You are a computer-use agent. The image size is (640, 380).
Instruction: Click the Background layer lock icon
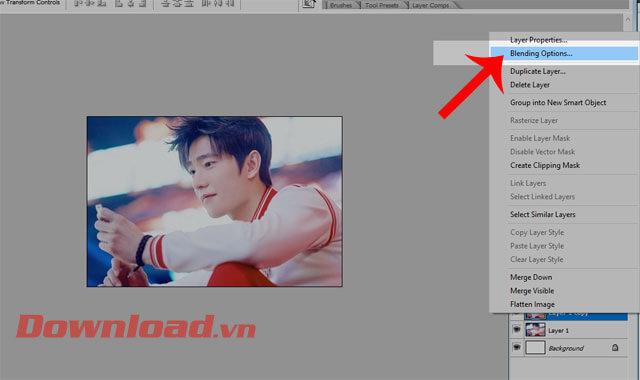click(615, 348)
